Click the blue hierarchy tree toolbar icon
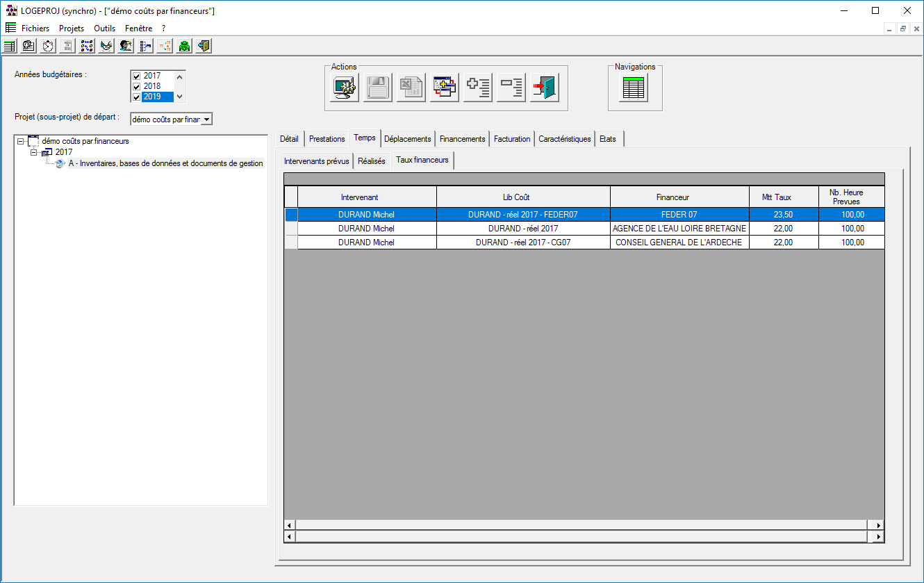 coord(145,47)
